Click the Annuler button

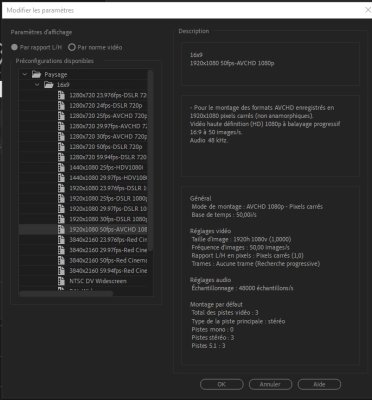point(270,384)
